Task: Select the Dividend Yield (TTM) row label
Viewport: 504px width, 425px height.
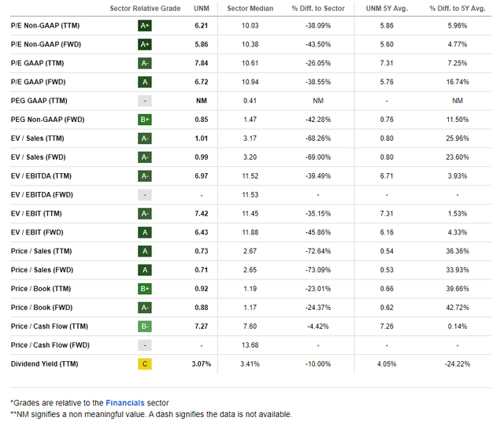Action: [45, 364]
